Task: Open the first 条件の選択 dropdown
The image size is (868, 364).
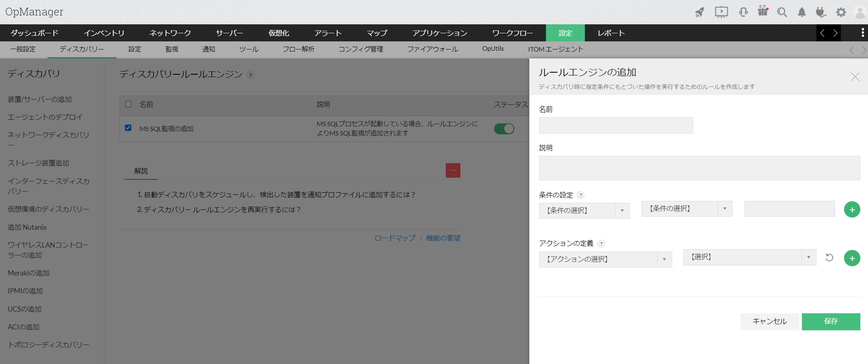Action: 584,211
